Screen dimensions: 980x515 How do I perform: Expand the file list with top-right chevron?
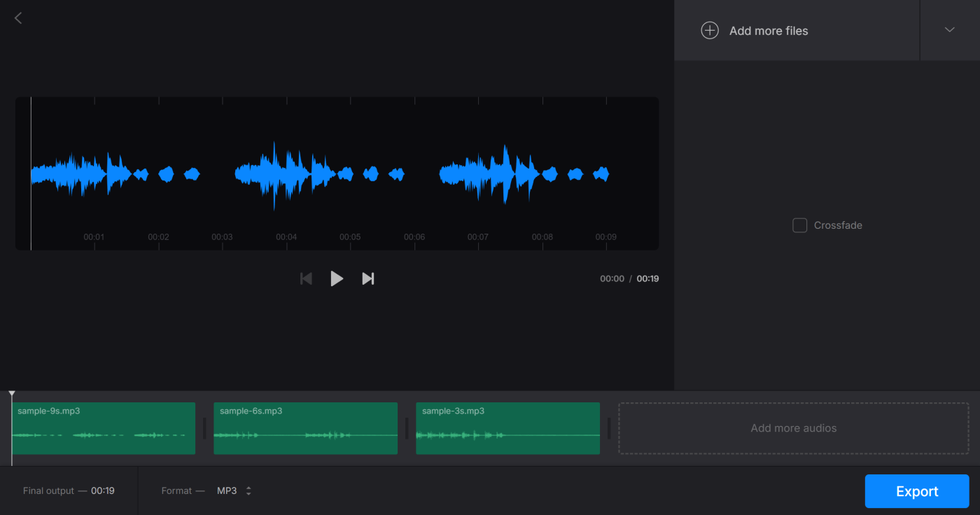(x=949, y=30)
